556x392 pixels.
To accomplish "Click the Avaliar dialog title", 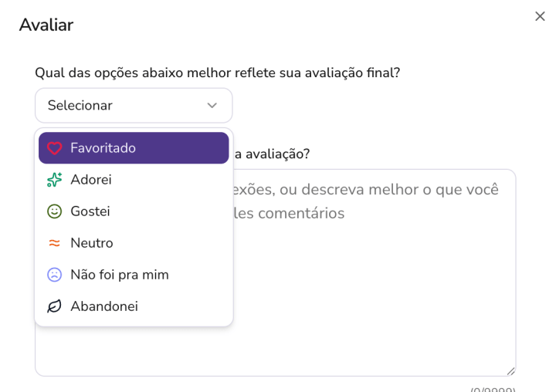I will point(46,25).
